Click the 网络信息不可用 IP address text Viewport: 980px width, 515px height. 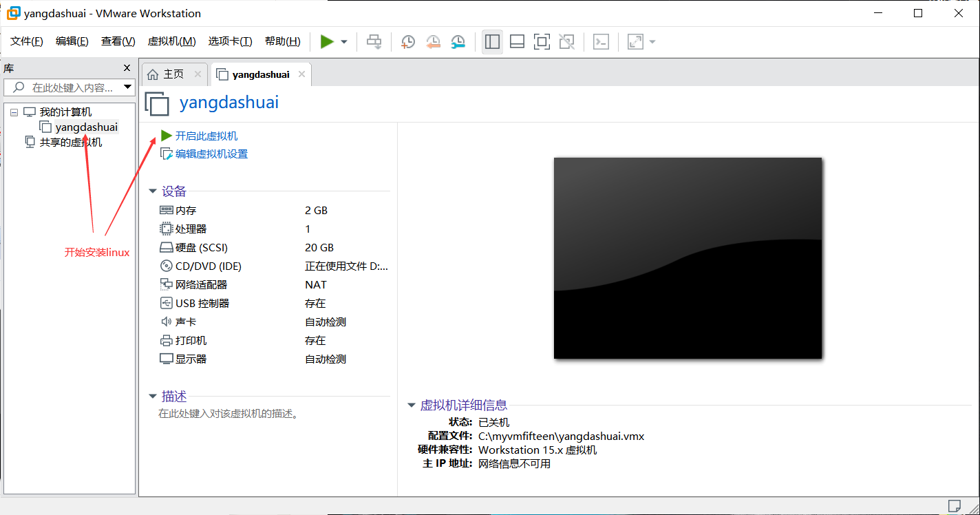click(514, 463)
